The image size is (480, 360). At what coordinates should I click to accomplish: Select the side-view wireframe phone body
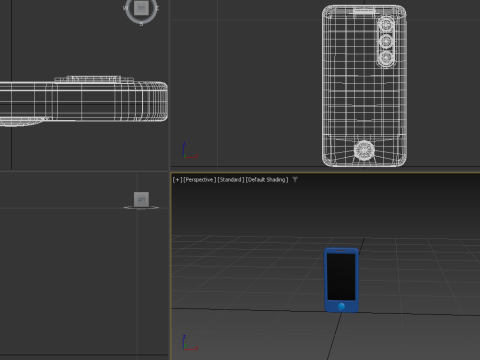click(x=83, y=101)
